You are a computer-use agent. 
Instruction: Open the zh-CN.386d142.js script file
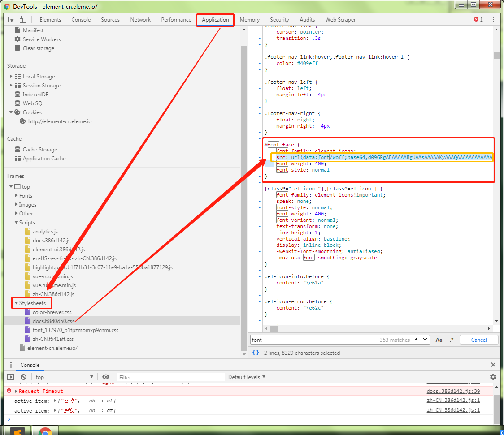53,294
